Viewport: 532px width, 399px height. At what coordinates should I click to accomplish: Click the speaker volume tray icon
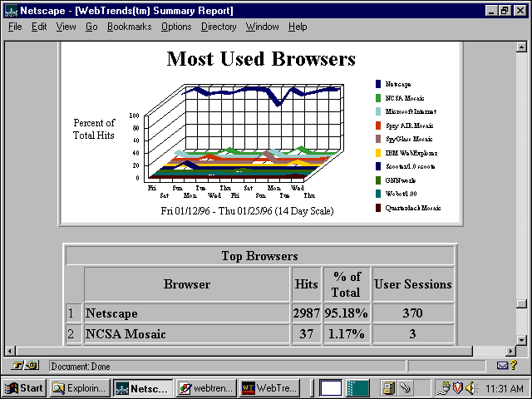(x=471, y=388)
